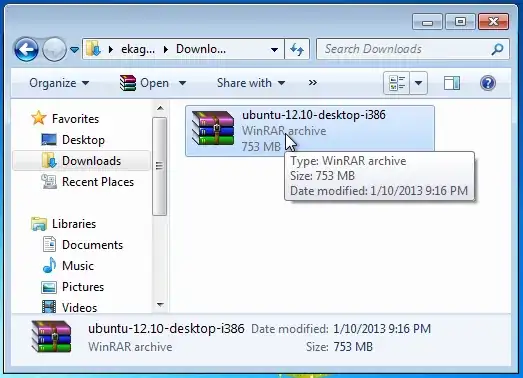Click the Desktop monitor icon

49,139
